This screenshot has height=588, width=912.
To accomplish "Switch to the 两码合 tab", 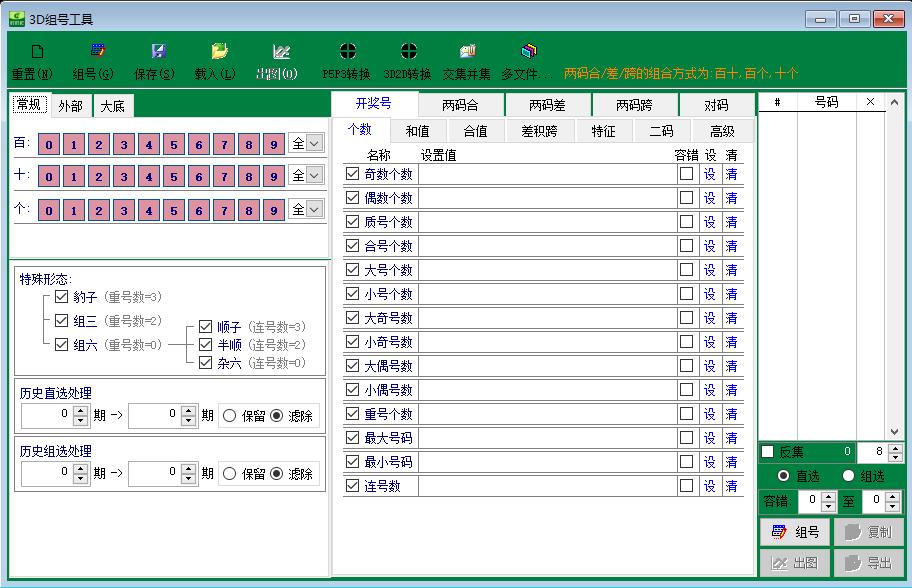I will (x=460, y=105).
